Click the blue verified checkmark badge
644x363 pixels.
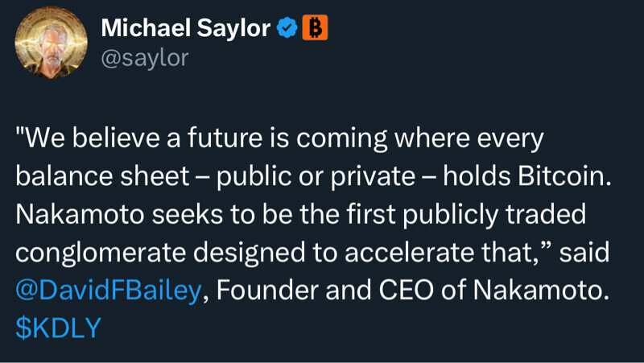click(287, 29)
